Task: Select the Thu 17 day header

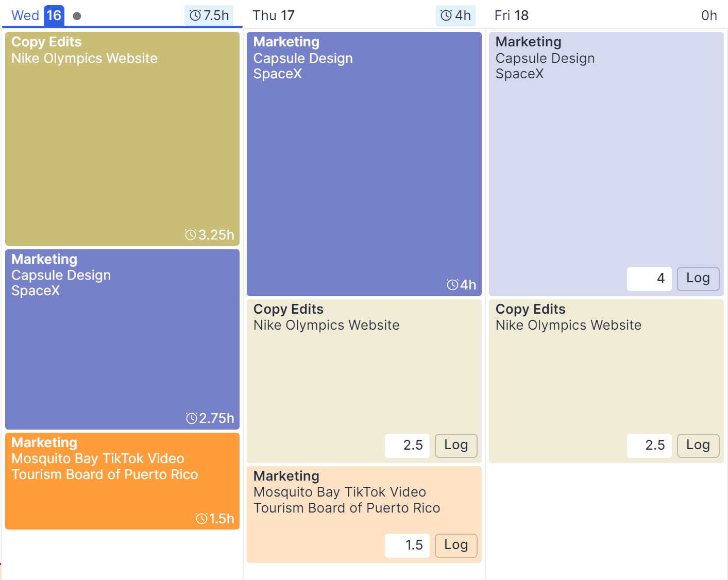Action: (x=274, y=15)
